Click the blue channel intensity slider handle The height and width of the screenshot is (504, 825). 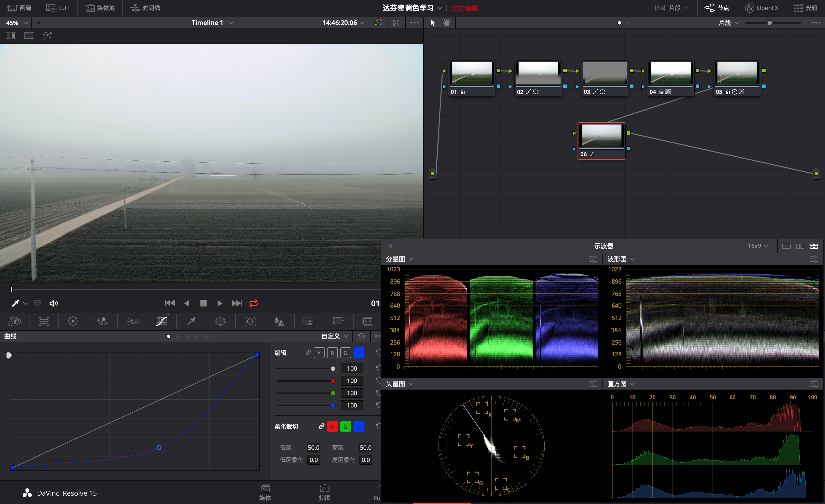333,405
